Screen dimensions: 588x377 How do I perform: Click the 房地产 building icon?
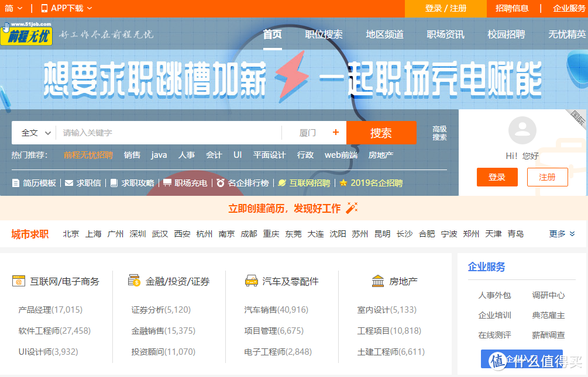pos(377,281)
